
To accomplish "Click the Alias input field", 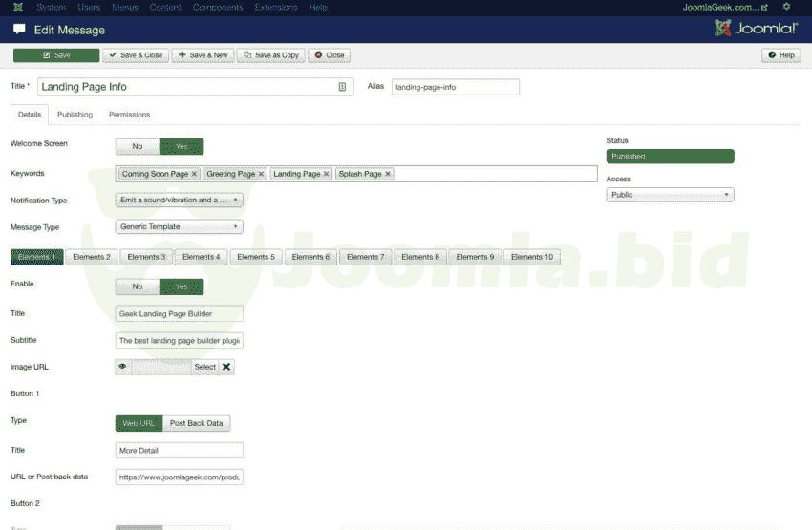I will pyautogui.click(x=455, y=87).
